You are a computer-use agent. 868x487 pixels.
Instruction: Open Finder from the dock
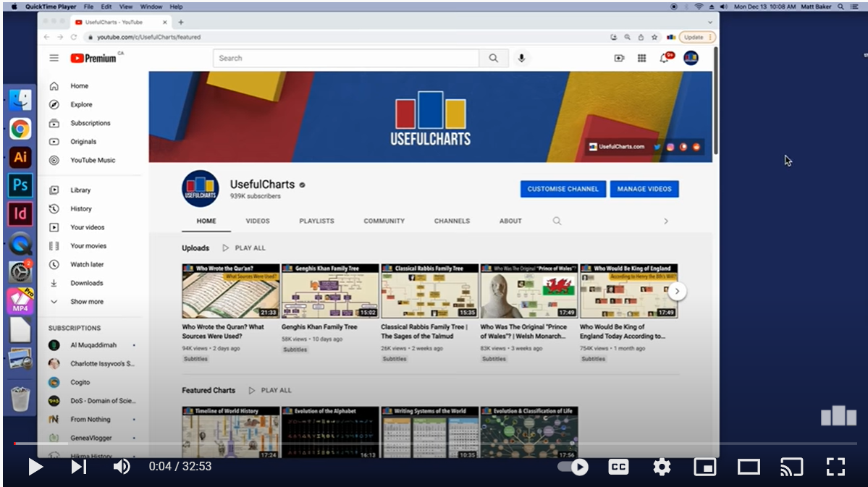click(x=20, y=100)
